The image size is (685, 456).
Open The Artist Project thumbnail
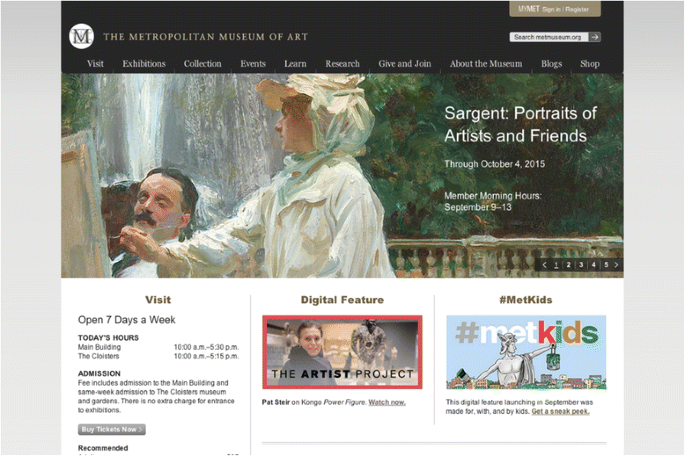coord(342,352)
